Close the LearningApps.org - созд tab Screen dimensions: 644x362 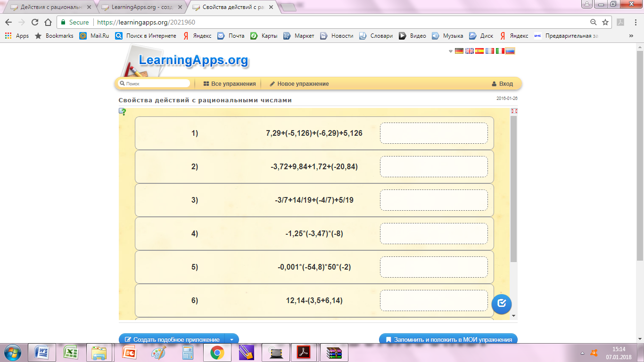coord(180,8)
